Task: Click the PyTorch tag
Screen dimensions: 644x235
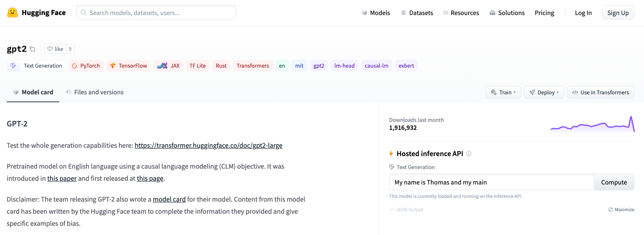Action: coord(86,66)
